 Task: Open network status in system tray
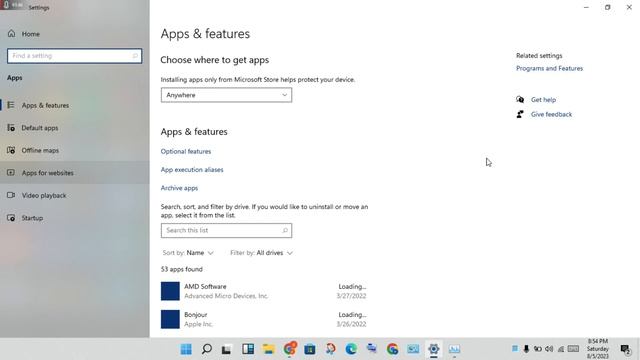[x=561, y=349]
